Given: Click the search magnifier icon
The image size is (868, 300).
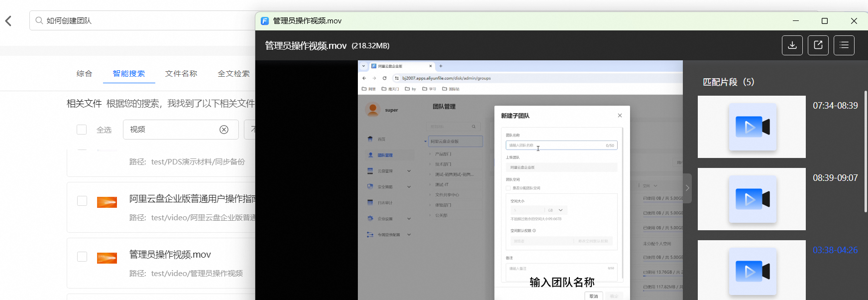Looking at the screenshot, I should [x=39, y=20].
